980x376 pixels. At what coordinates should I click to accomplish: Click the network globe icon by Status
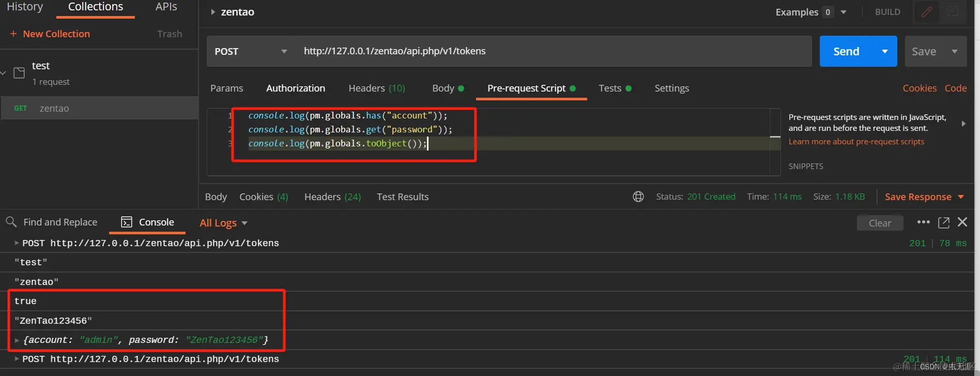click(x=638, y=197)
